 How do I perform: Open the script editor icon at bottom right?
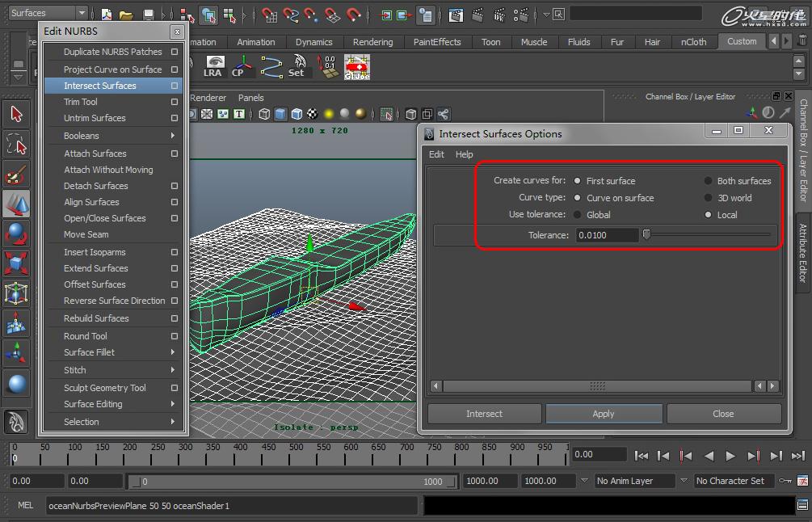801,506
